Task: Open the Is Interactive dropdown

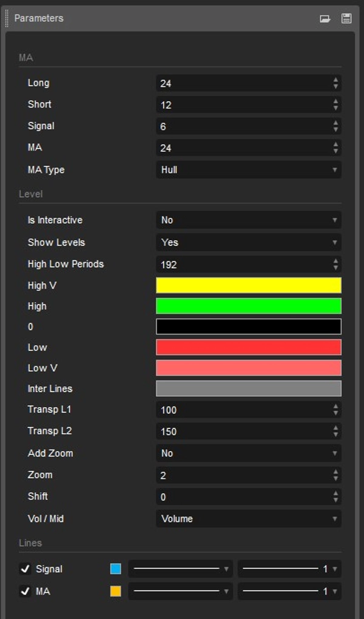Action: pyautogui.click(x=249, y=220)
